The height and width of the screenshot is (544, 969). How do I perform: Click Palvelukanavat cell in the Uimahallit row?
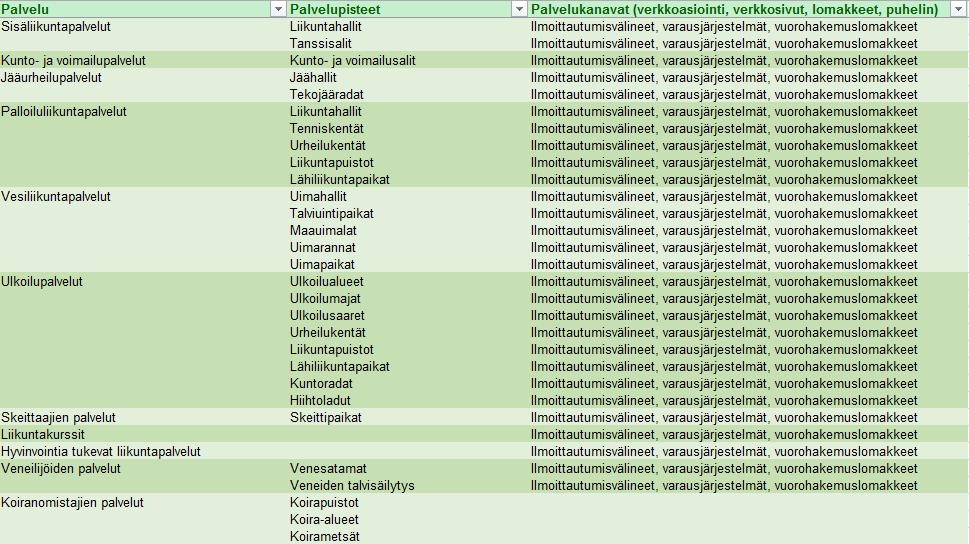(x=748, y=197)
